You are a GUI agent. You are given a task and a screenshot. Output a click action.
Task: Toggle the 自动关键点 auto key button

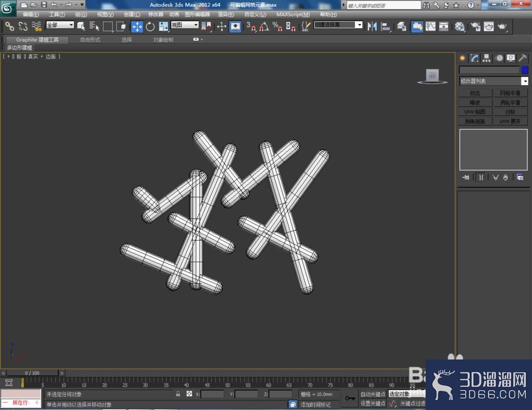[373, 394]
